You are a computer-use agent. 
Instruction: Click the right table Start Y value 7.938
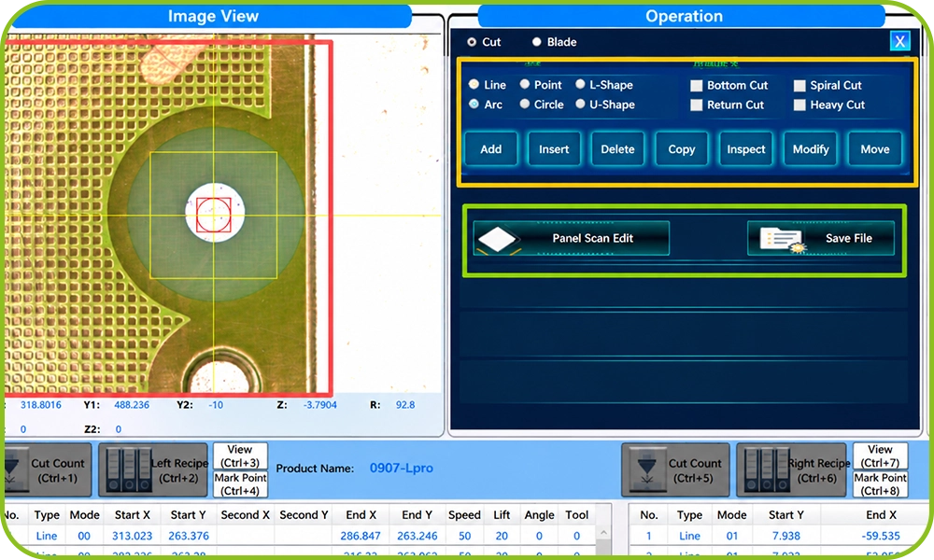click(786, 536)
